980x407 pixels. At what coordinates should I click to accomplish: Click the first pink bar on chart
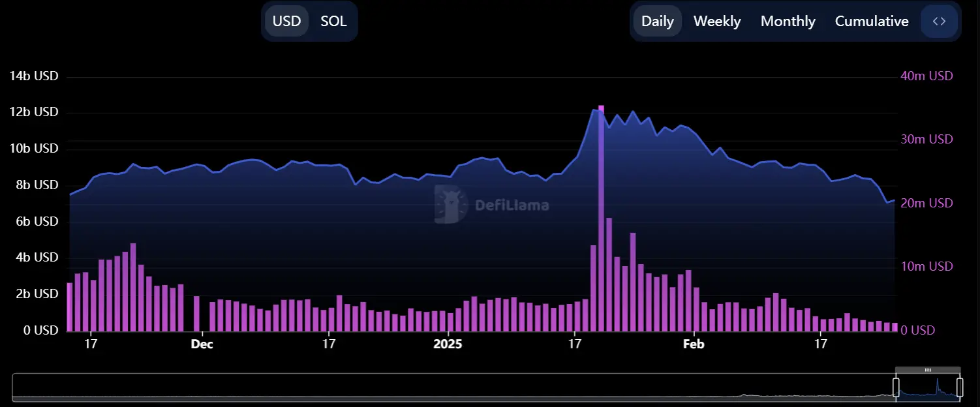70,307
